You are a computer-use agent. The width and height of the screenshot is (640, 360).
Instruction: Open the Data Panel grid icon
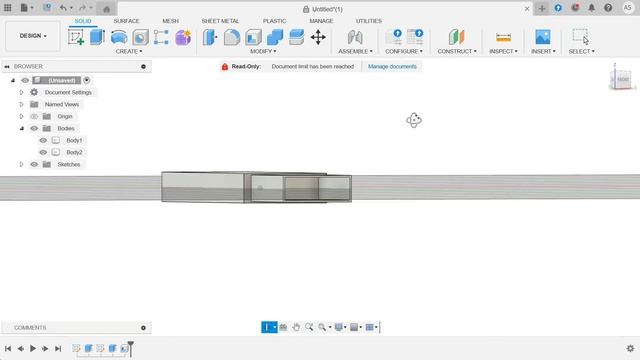[x=7, y=8]
